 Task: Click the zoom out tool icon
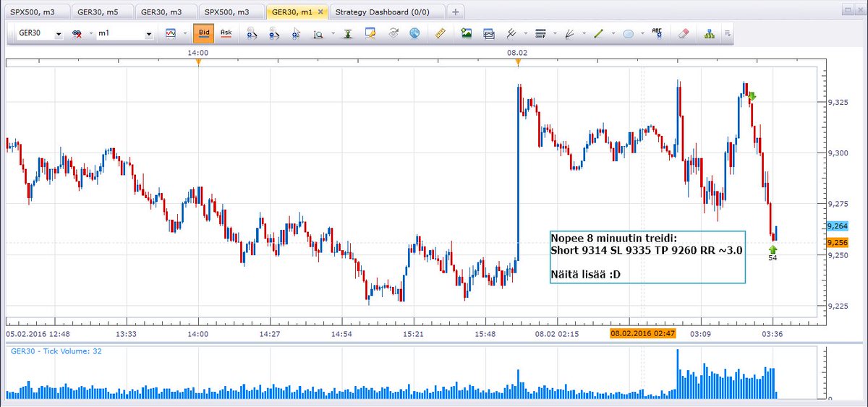pos(274,33)
